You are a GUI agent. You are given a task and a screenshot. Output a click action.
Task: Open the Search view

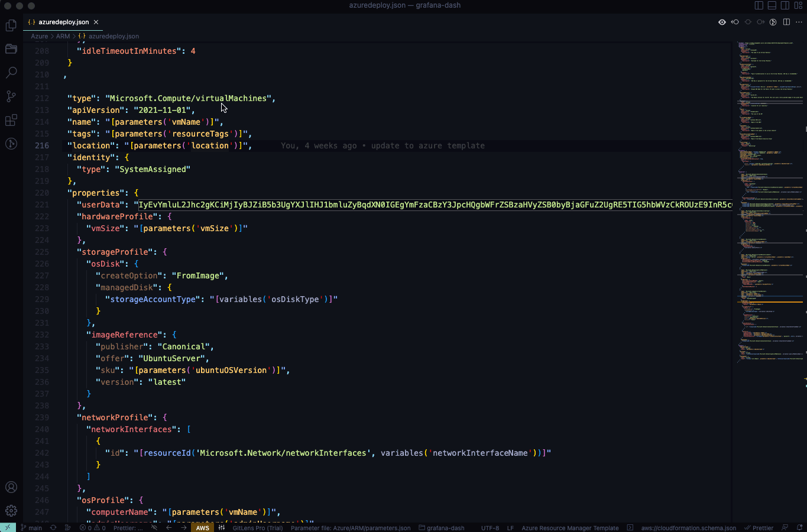point(11,73)
